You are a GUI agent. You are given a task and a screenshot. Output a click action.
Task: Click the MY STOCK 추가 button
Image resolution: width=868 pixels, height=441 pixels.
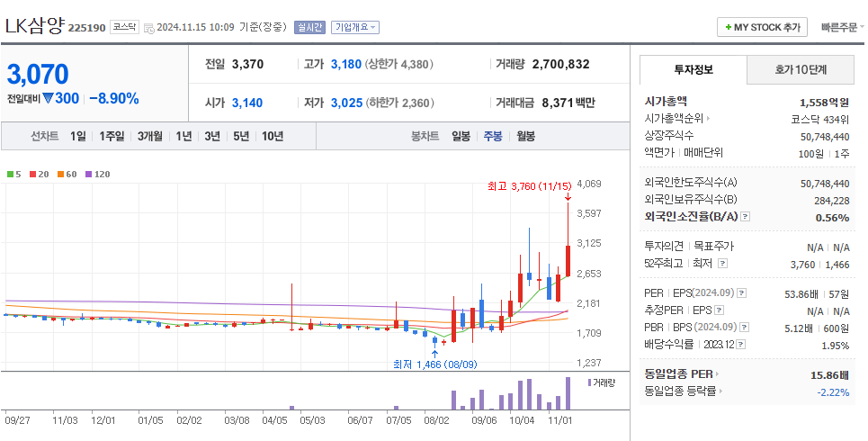pyautogui.click(x=762, y=27)
